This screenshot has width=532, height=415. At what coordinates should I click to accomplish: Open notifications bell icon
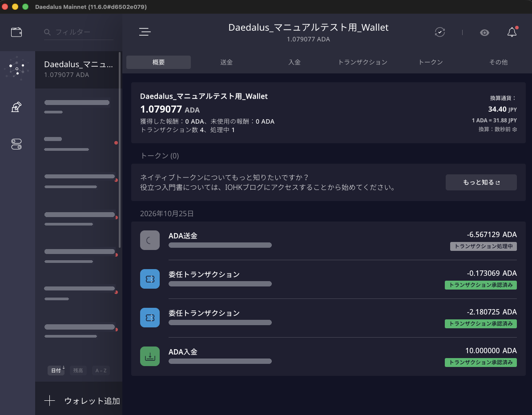pyautogui.click(x=512, y=32)
